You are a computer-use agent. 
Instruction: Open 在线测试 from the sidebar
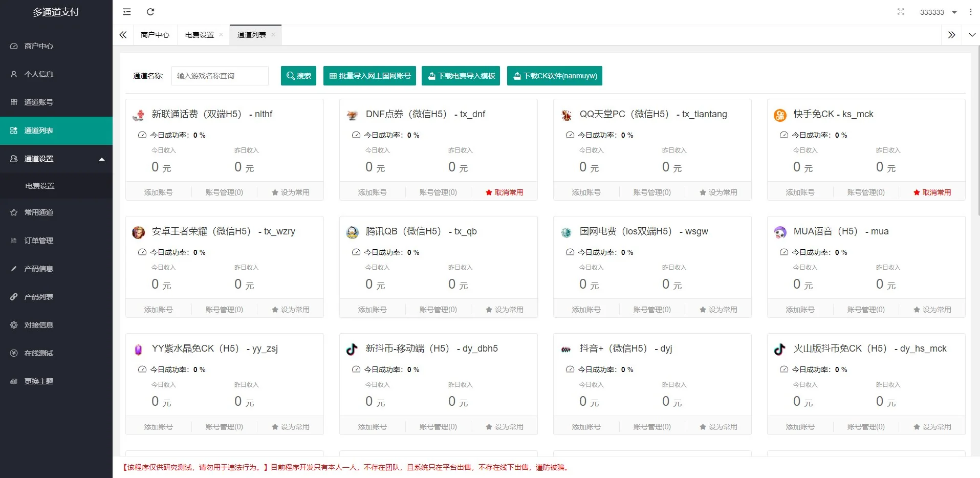click(x=37, y=353)
